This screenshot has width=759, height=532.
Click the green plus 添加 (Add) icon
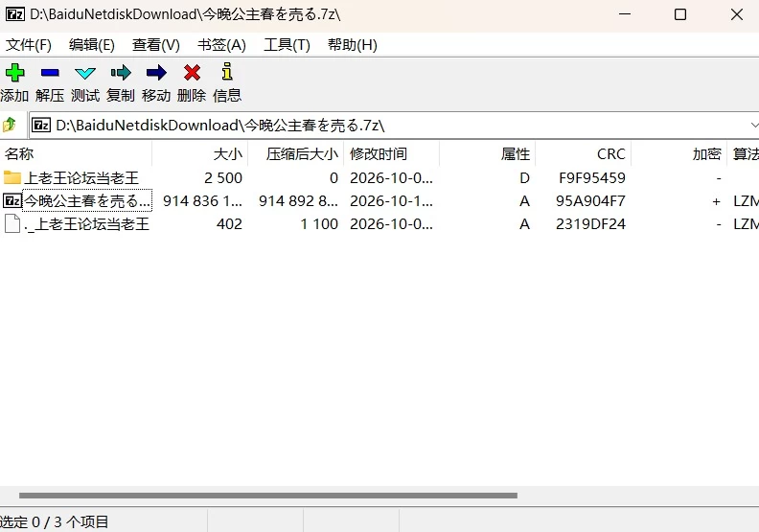pyautogui.click(x=15, y=73)
